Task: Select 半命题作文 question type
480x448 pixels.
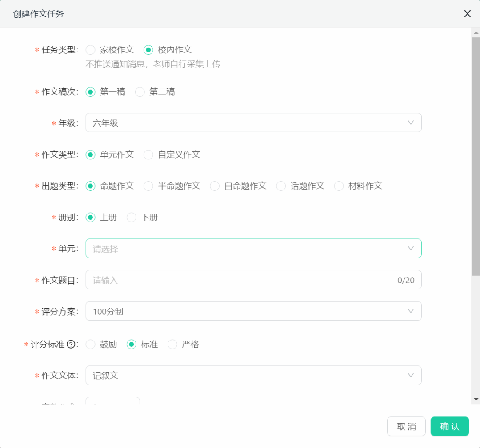Action: (x=148, y=186)
